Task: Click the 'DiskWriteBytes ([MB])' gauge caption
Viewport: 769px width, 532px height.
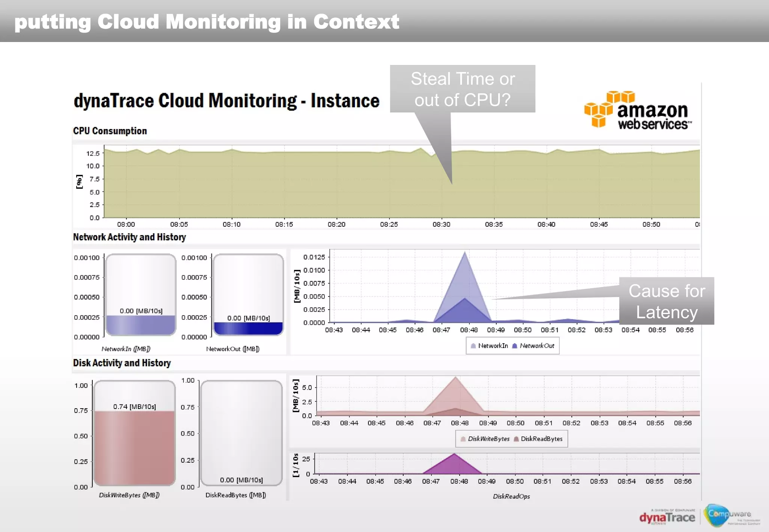Action: tap(129, 495)
